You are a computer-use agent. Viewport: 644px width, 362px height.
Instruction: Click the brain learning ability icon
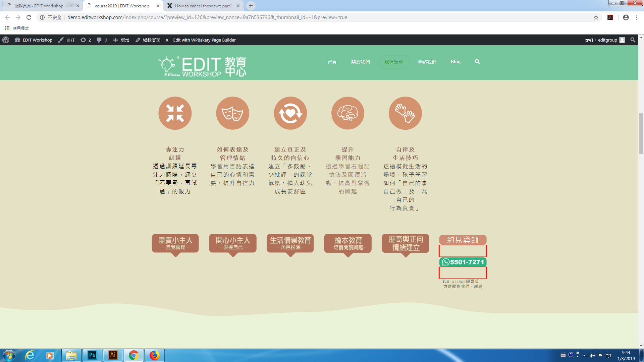[x=348, y=113]
